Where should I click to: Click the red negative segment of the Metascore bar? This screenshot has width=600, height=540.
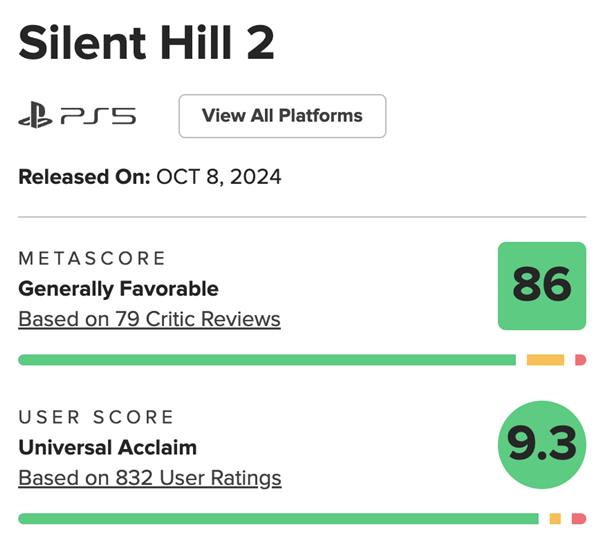(580, 360)
